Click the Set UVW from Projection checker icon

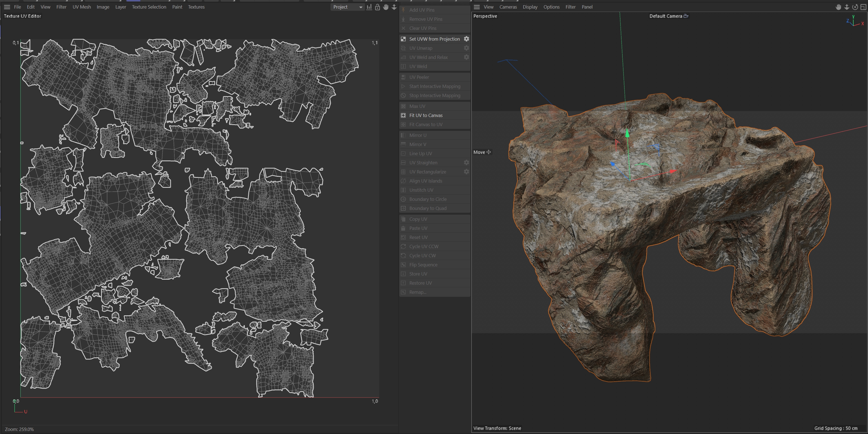click(403, 39)
